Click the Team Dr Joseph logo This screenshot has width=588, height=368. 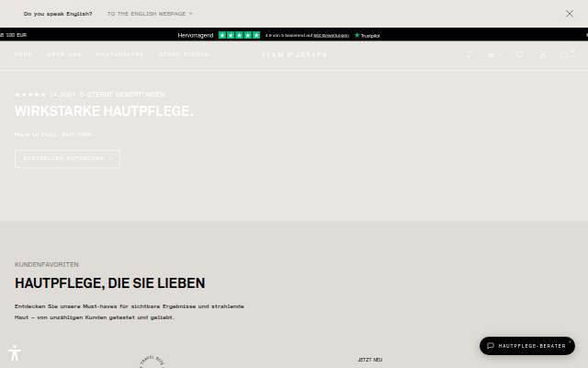click(x=294, y=55)
